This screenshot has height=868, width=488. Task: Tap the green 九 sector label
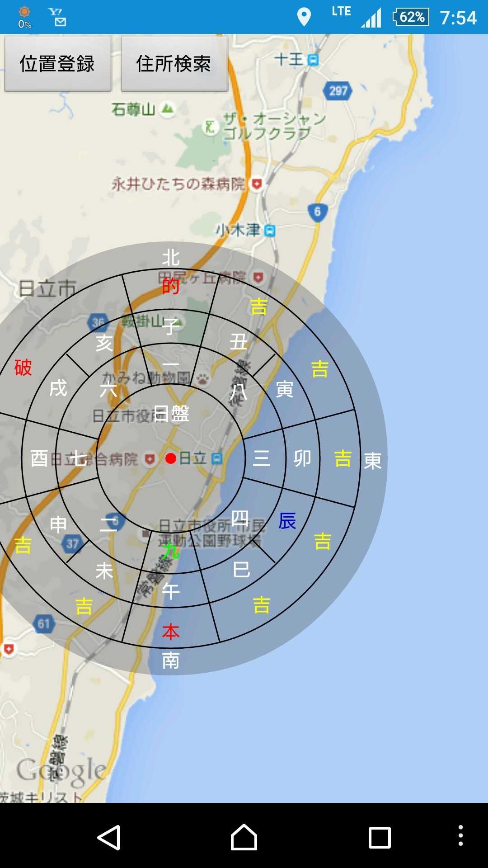171,551
